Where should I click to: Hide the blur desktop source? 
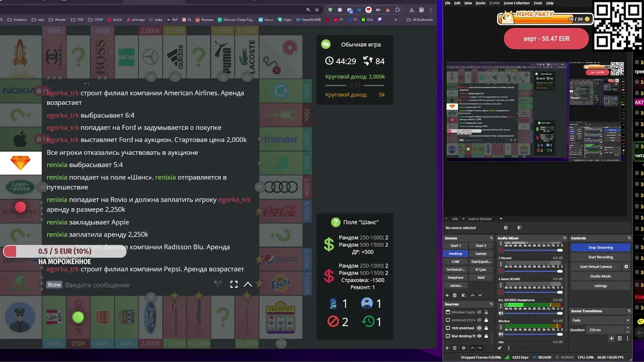pyautogui.click(x=479, y=336)
